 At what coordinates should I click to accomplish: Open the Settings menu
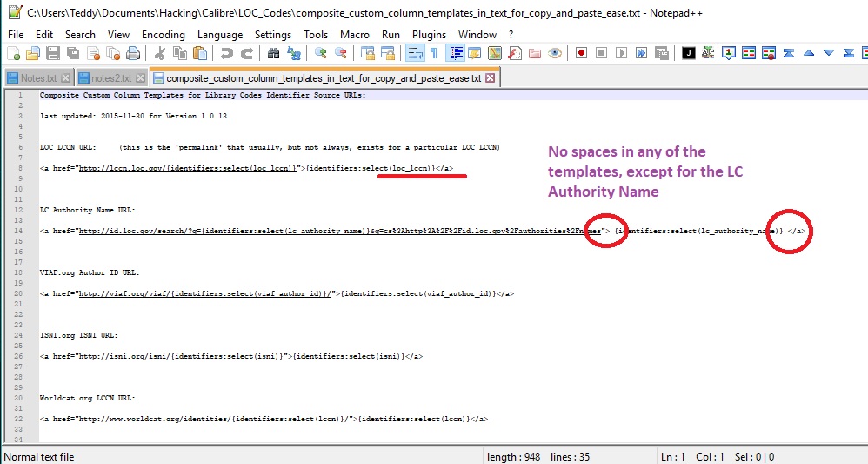point(273,34)
